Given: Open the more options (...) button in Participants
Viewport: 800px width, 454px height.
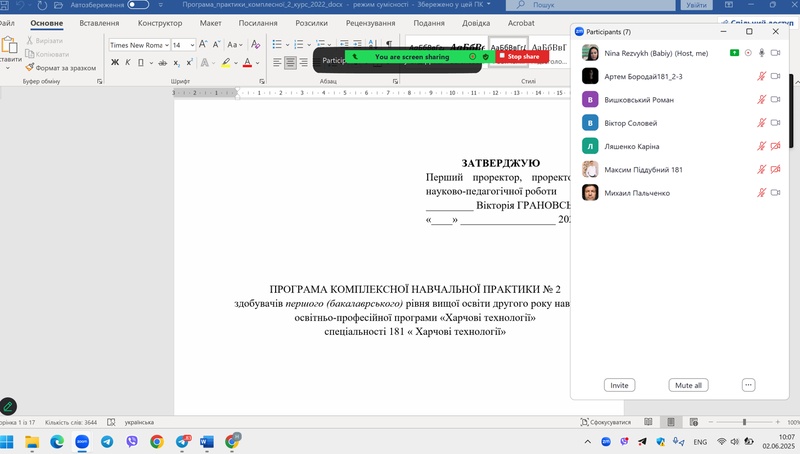Looking at the screenshot, I should point(748,385).
